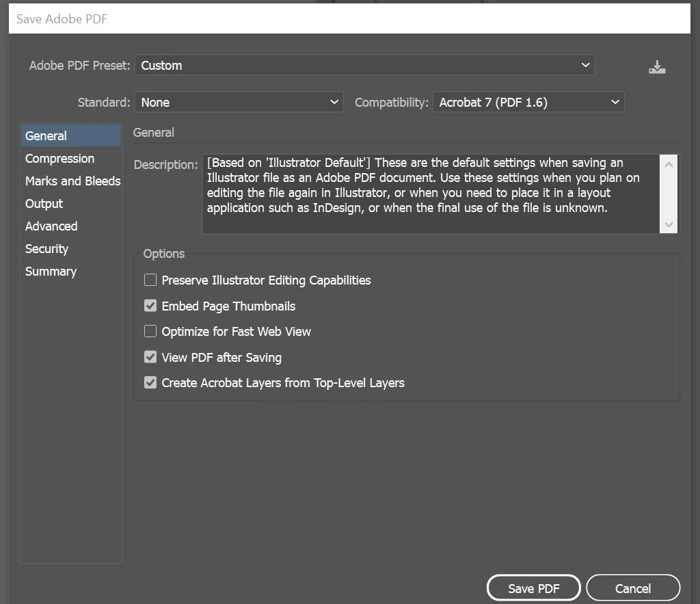Toggle Create Acrobat Layers from Top-Level Layers
700x604 pixels.
150,383
